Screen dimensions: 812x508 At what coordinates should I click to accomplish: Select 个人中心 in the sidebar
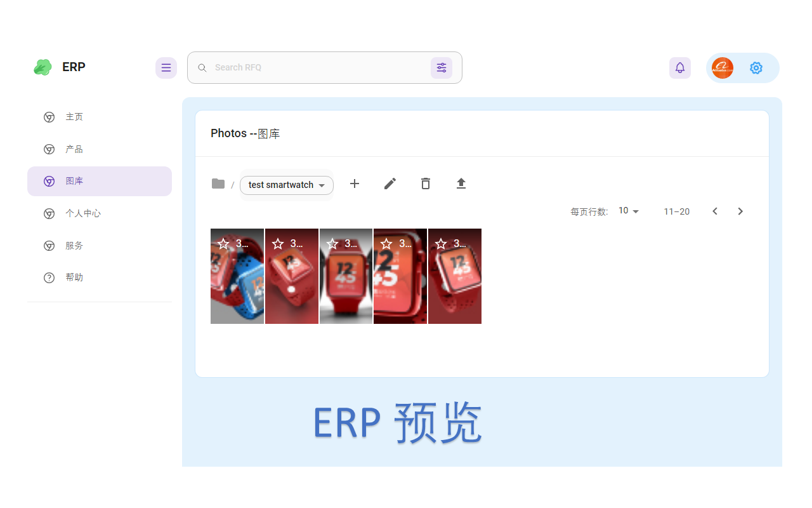(83, 213)
